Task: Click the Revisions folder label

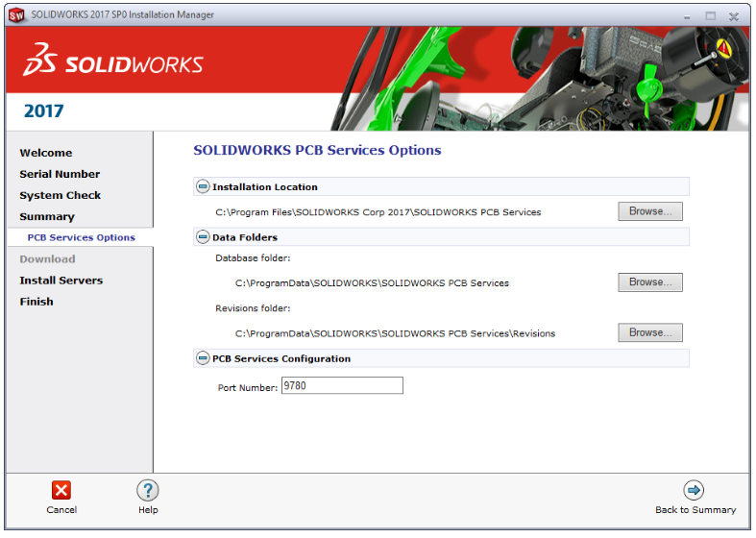Action: [x=253, y=308]
